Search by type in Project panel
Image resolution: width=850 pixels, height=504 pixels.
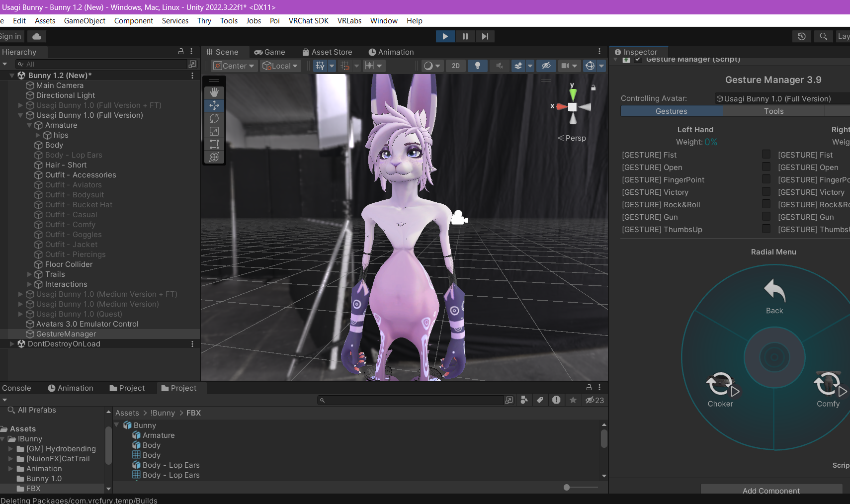click(x=524, y=400)
